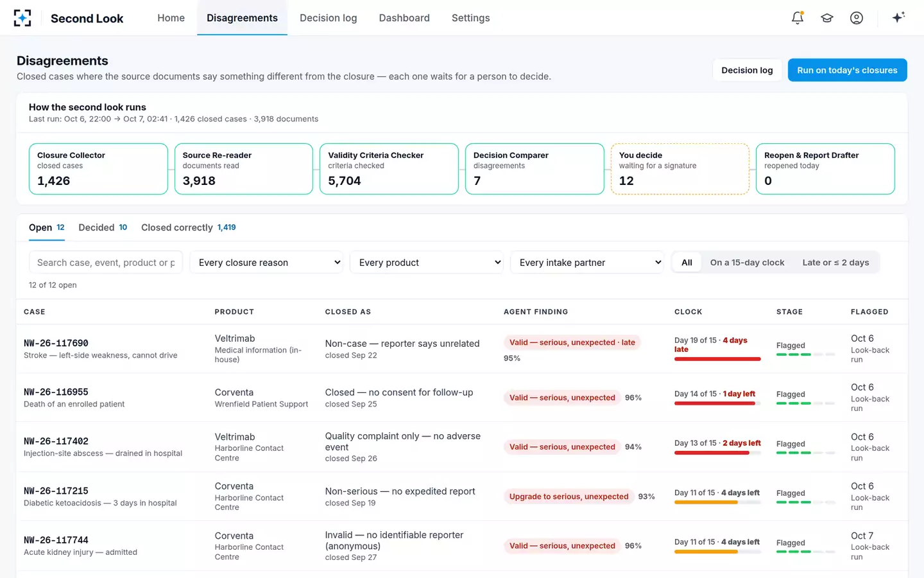This screenshot has width=924, height=578.
Task: Click 'Valid — serious, unexpected · late' badge
Action: 572,342
